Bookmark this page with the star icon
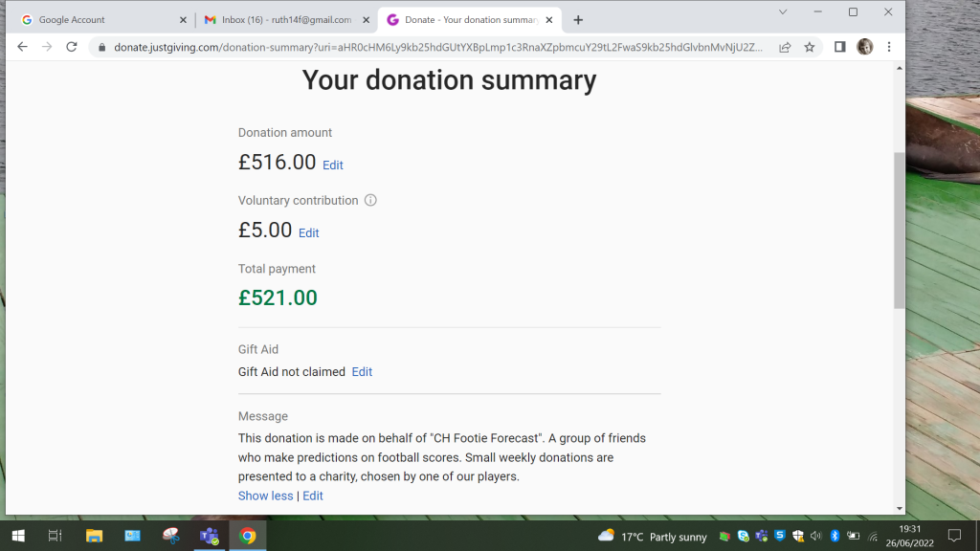The image size is (980, 551). coord(810,47)
